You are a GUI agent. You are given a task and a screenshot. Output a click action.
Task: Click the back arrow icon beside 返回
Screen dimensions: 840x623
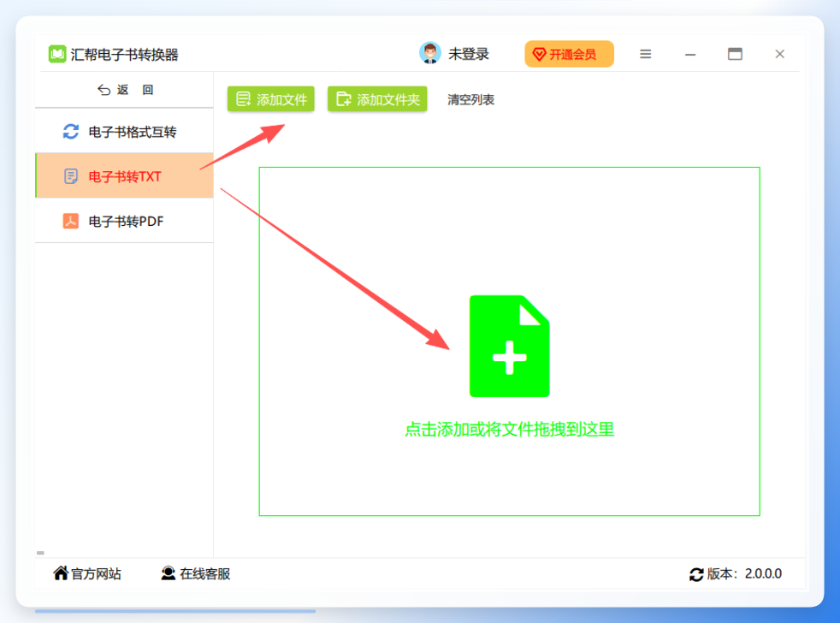coord(104,90)
